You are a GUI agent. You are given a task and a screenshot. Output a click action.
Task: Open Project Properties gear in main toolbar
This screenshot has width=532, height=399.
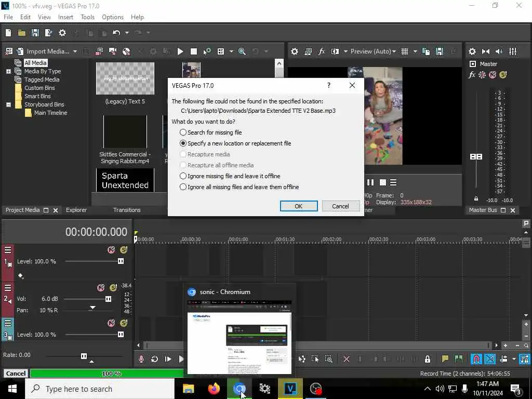click(62, 33)
